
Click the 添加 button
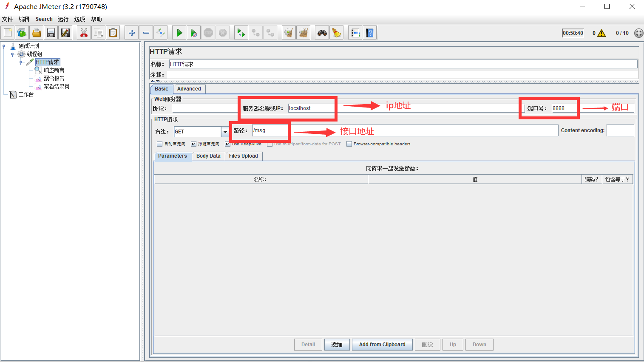pyautogui.click(x=337, y=345)
